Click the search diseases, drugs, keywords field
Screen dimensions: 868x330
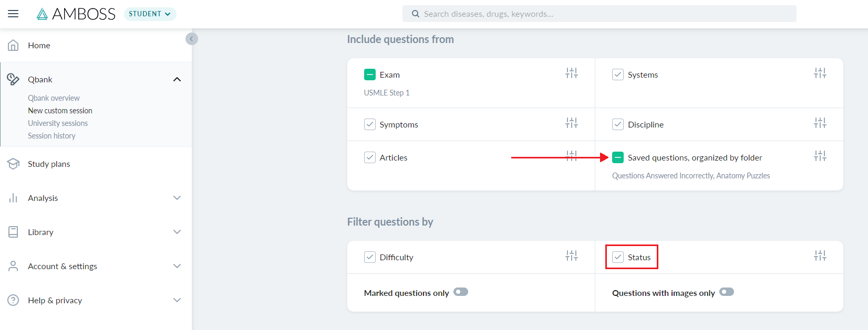point(600,14)
